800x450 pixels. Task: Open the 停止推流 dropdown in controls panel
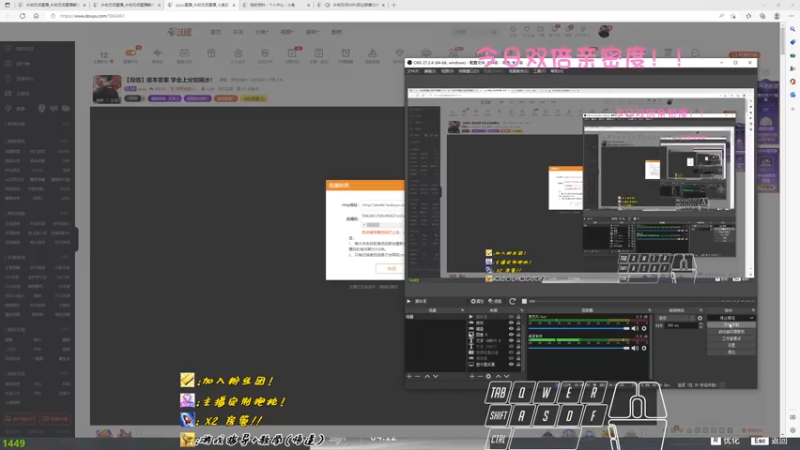pos(752,318)
